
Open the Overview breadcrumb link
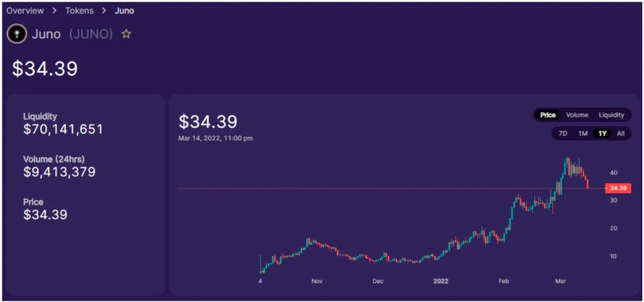point(25,11)
